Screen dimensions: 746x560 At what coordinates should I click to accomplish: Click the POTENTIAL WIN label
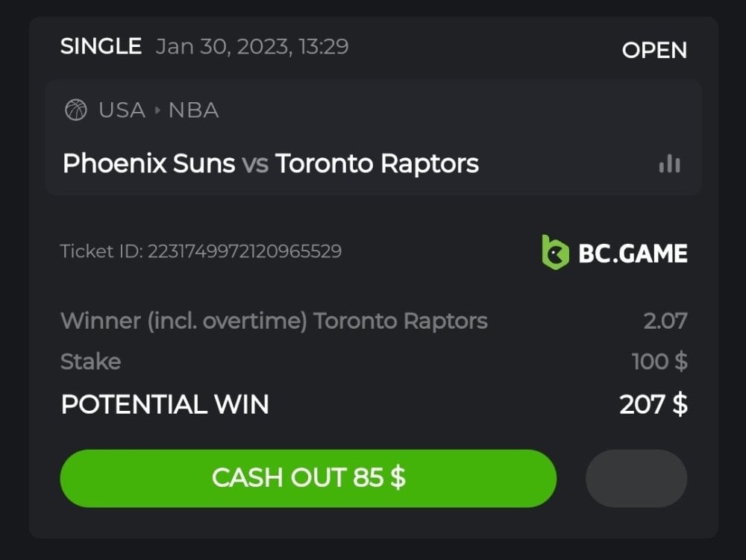(x=165, y=404)
